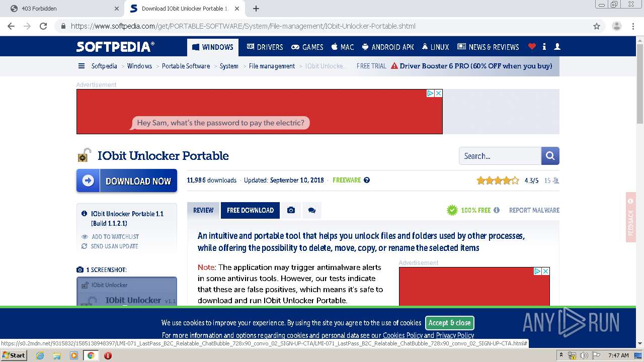Click the IObit Unlocker padlock icon
This screenshot has width=644, height=362.
tap(84, 155)
